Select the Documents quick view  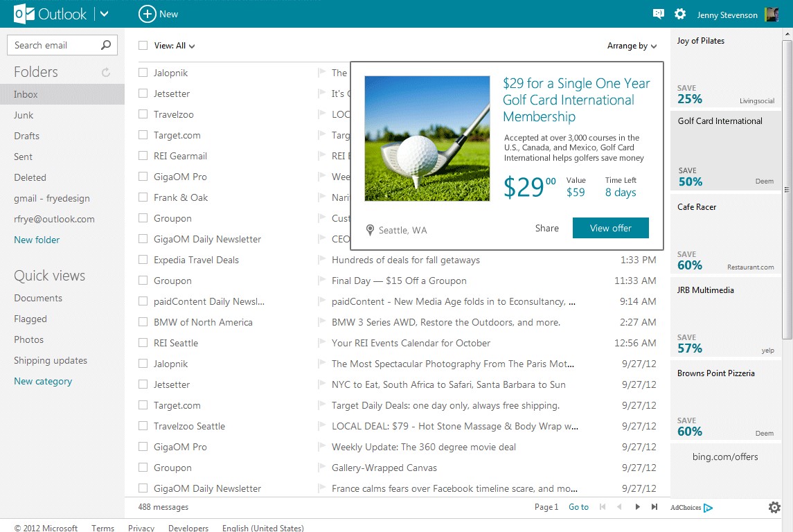[38, 298]
